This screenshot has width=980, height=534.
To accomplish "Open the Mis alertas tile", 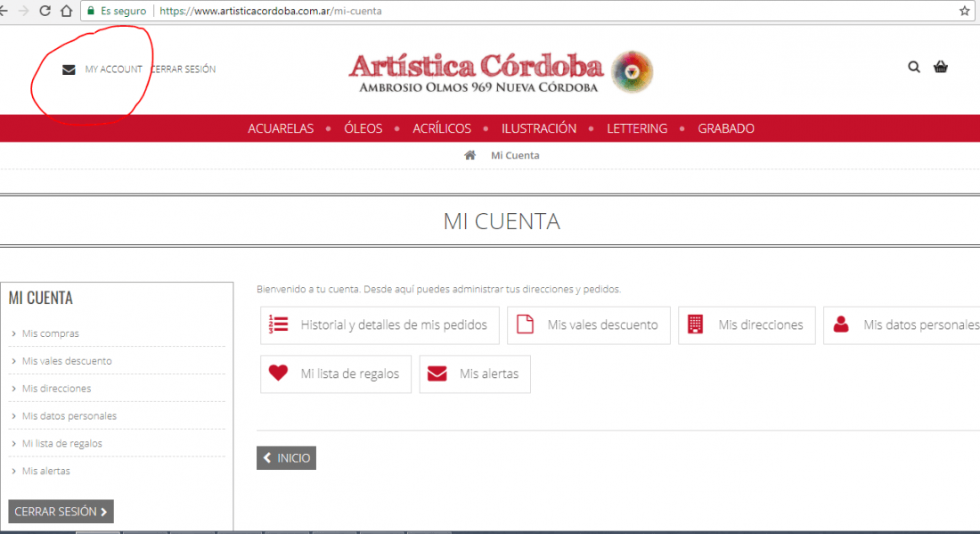I will (x=475, y=374).
